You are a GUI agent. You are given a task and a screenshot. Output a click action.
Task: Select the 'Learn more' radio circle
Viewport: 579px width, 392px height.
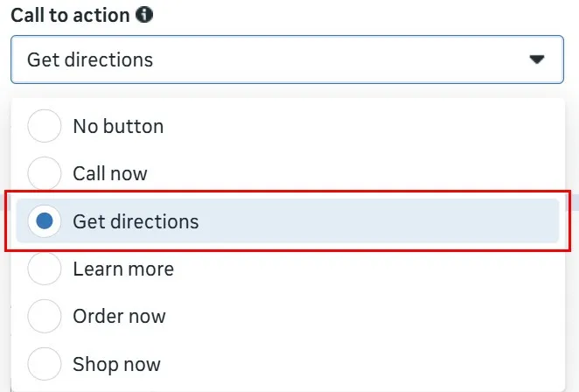point(45,269)
